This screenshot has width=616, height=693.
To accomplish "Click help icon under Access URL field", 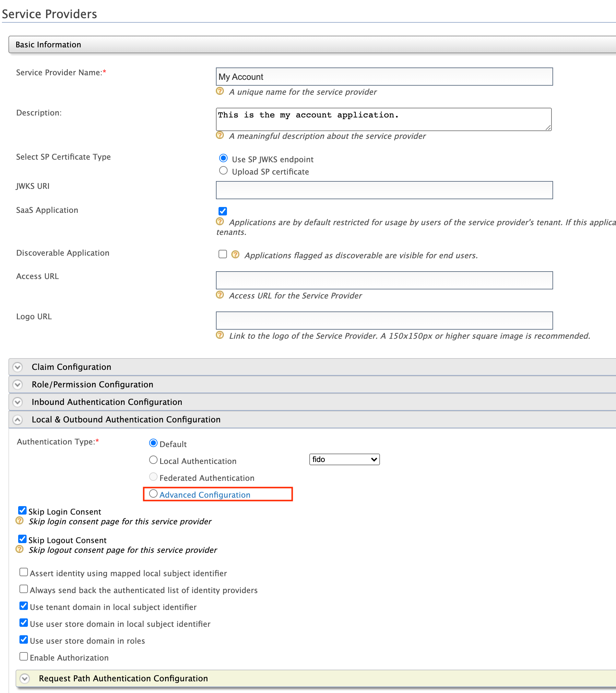I will (x=220, y=295).
